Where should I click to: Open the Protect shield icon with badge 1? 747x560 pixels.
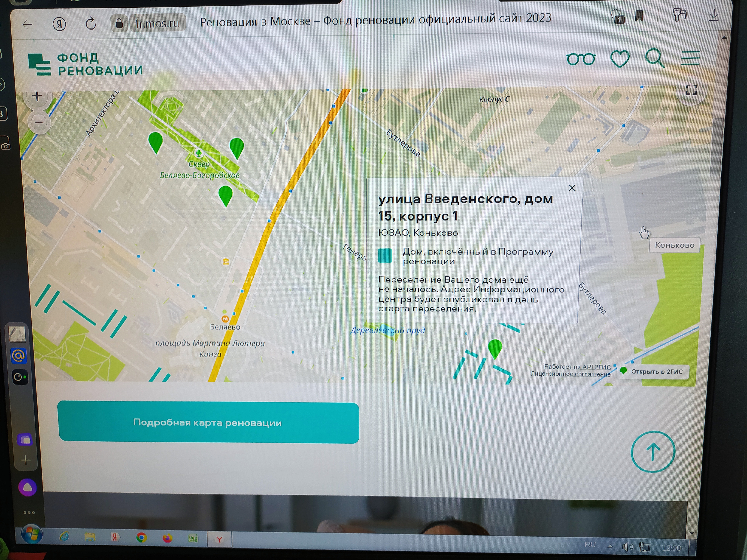click(617, 16)
